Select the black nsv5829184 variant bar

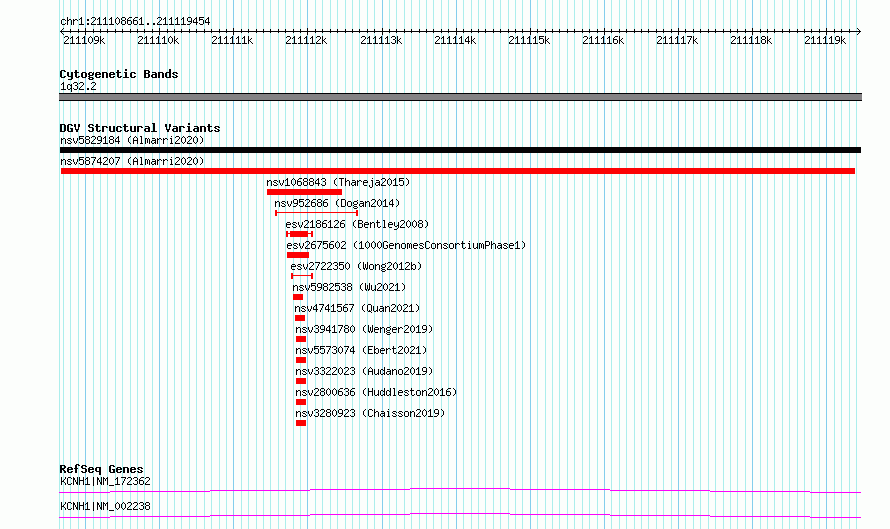[x=460, y=150]
